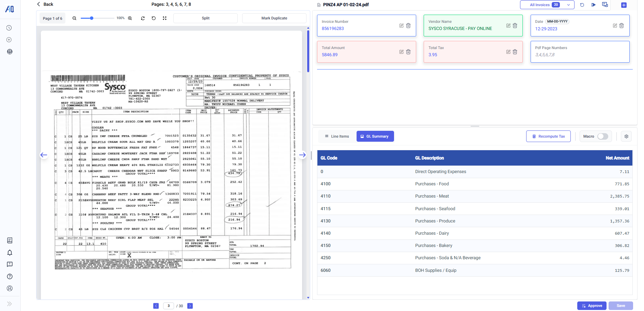The width and height of the screenshot is (644, 311).
Task: Open the globe icon in left sidebar
Action: tap(10, 52)
